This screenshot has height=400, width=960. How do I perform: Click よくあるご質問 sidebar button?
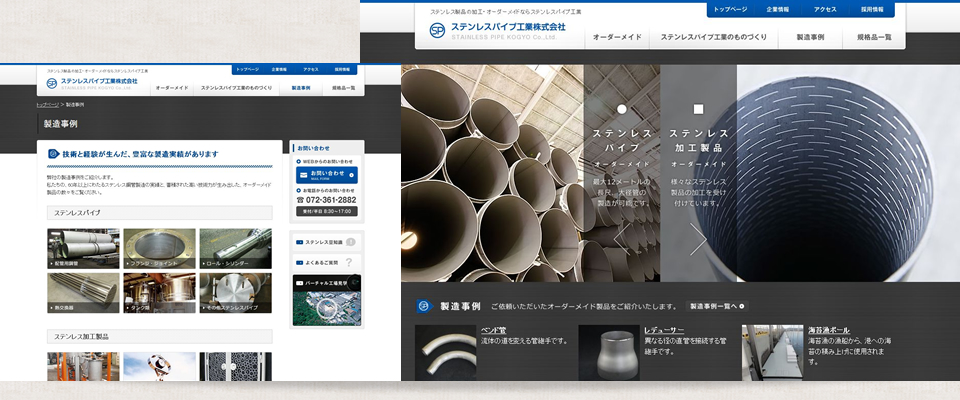click(326, 262)
